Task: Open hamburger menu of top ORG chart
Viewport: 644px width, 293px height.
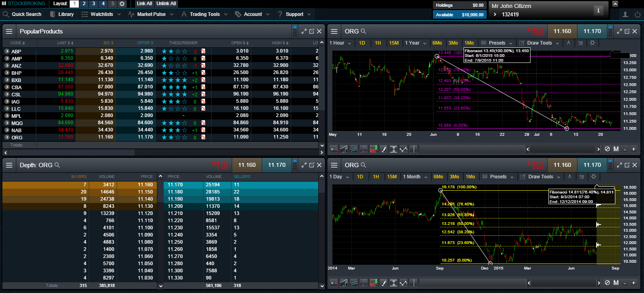Action: [x=334, y=31]
